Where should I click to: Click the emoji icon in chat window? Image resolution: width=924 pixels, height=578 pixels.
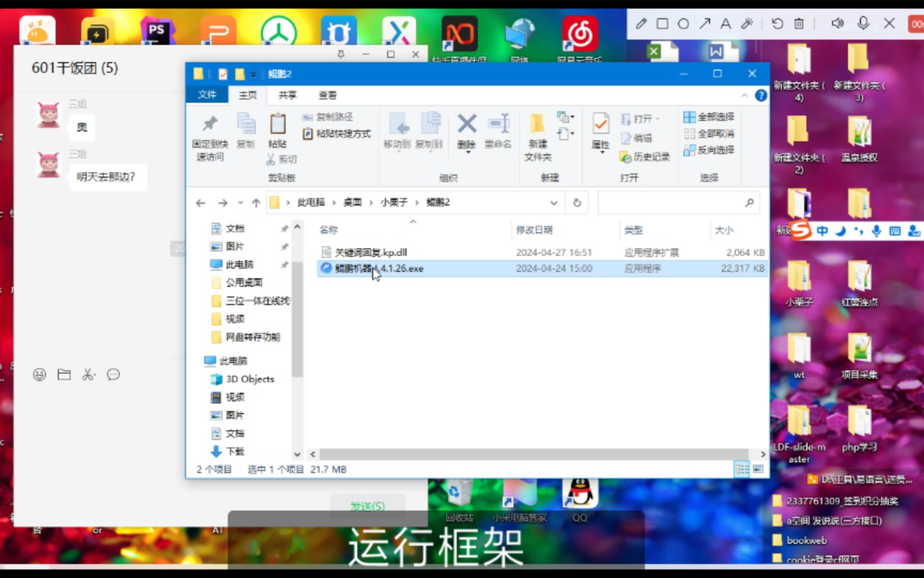40,375
